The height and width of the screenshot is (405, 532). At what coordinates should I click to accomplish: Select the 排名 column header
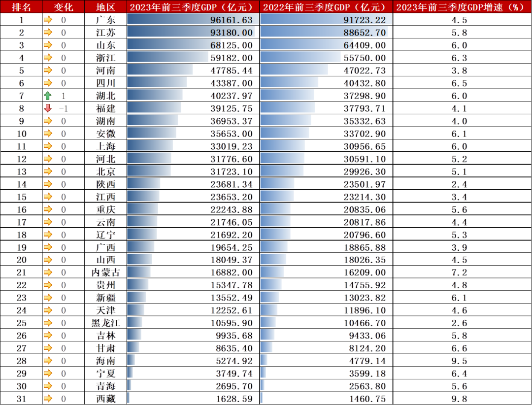coord(21,7)
